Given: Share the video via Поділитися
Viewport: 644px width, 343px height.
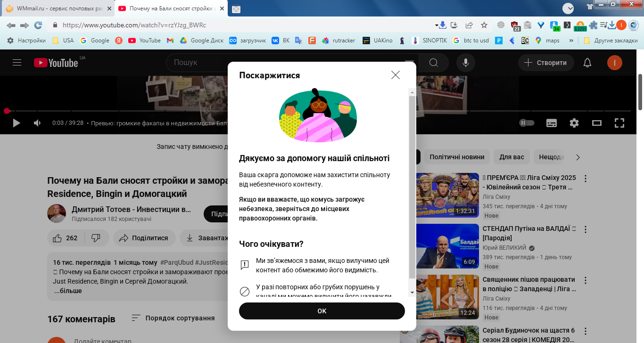Looking at the screenshot, I should click(x=144, y=238).
